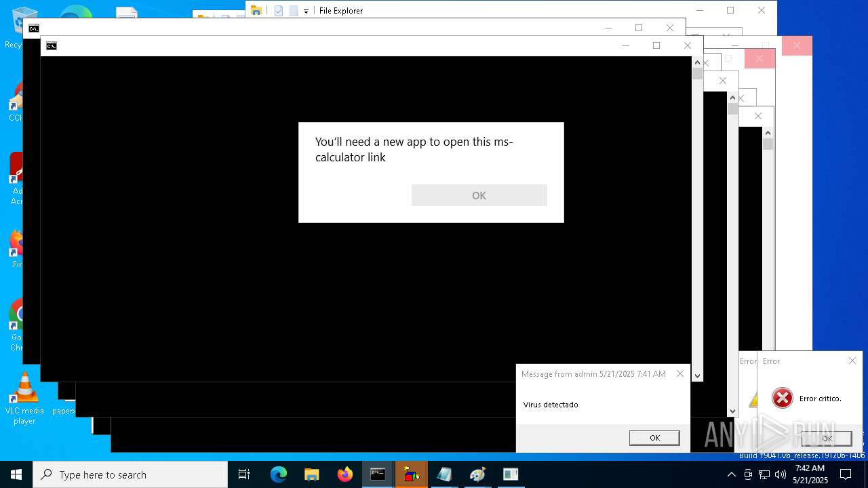Open the VLC media player desktop shortcut

(24, 399)
